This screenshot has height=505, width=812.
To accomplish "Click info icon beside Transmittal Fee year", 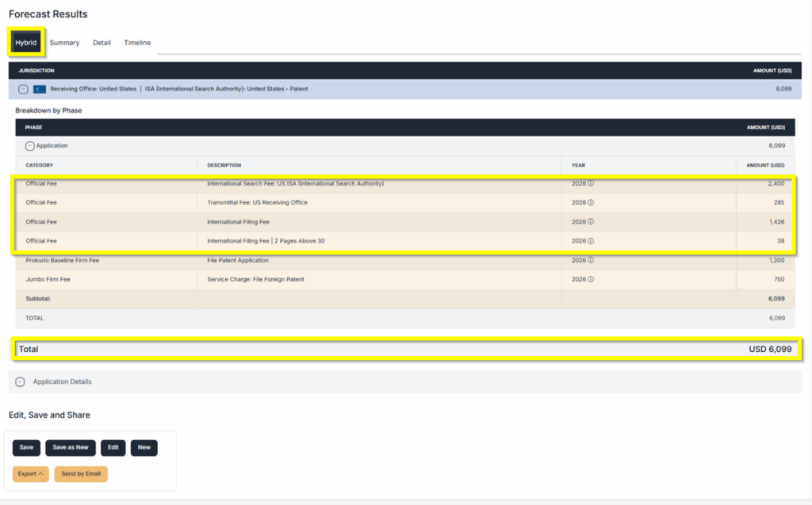I will pos(591,203).
